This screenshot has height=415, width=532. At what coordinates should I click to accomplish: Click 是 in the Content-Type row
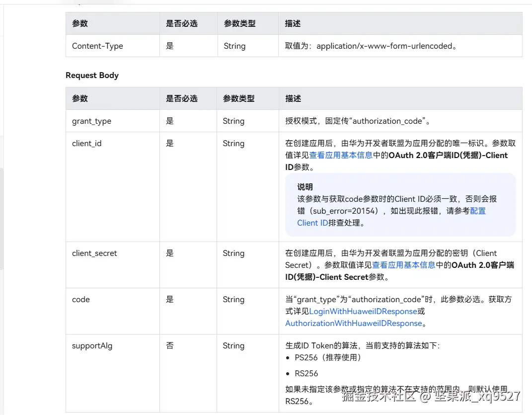(x=170, y=46)
